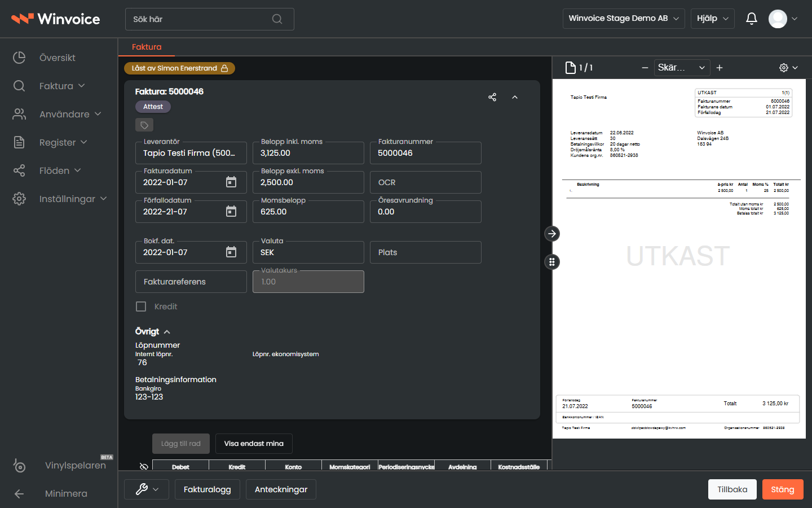This screenshot has width=812, height=508.
Task: Expand the Inställningar sidebar menu
Action: click(x=60, y=199)
